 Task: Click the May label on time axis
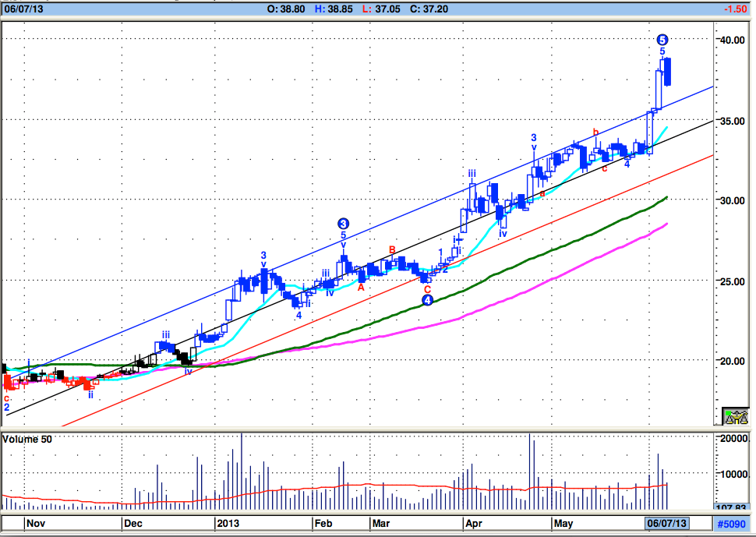pyautogui.click(x=563, y=524)
